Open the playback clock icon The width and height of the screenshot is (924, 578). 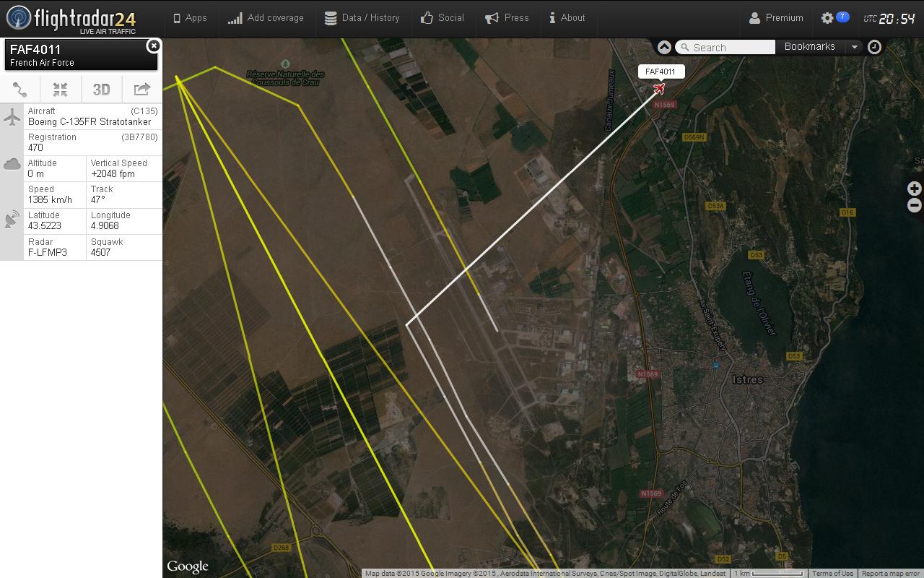click(874, 47)
